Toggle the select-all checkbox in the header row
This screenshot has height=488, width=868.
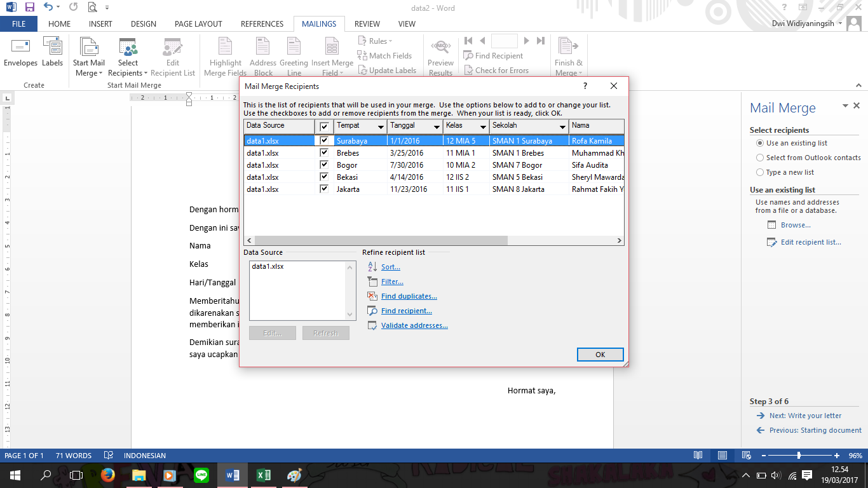[325, 126]
